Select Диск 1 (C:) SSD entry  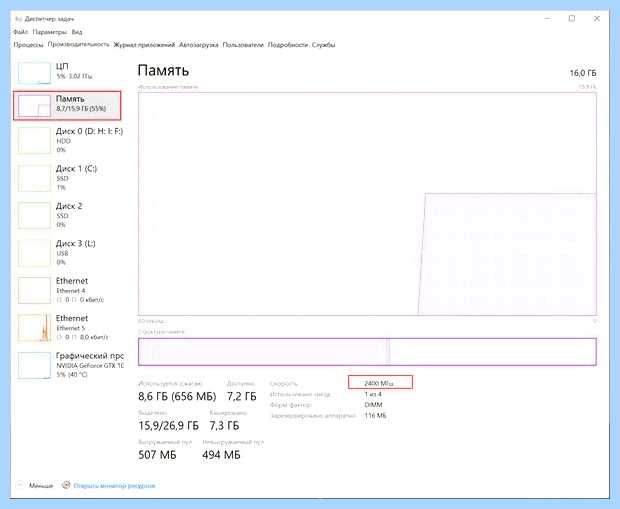tap(68, 178)
